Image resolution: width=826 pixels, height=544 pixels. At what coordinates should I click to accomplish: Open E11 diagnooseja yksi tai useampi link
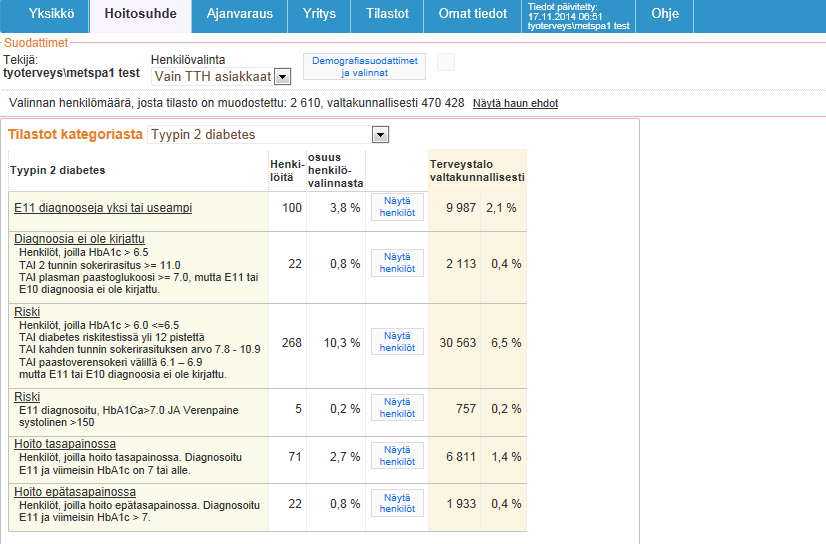103,207
